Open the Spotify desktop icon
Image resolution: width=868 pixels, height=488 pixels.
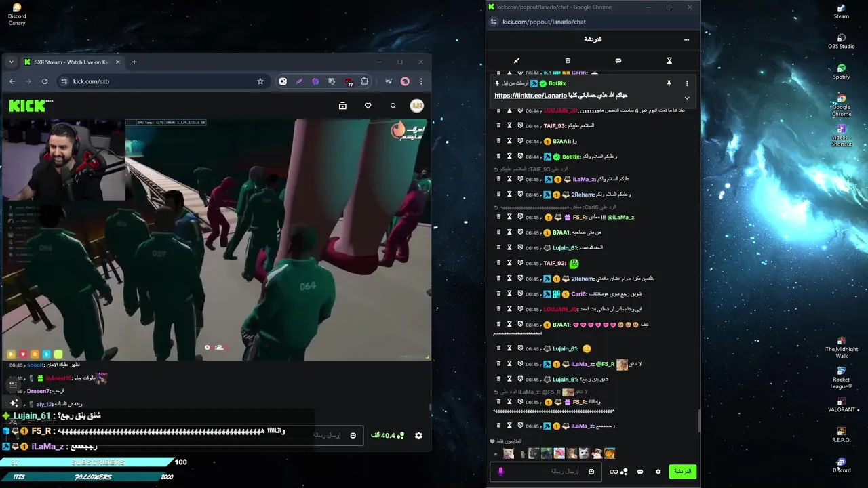(842, 72)
